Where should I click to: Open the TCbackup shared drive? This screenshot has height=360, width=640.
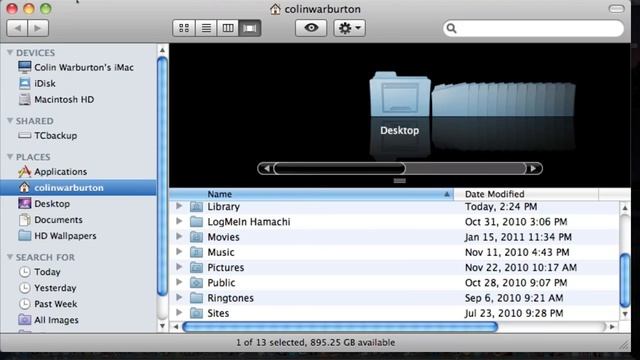click(78, 136)
